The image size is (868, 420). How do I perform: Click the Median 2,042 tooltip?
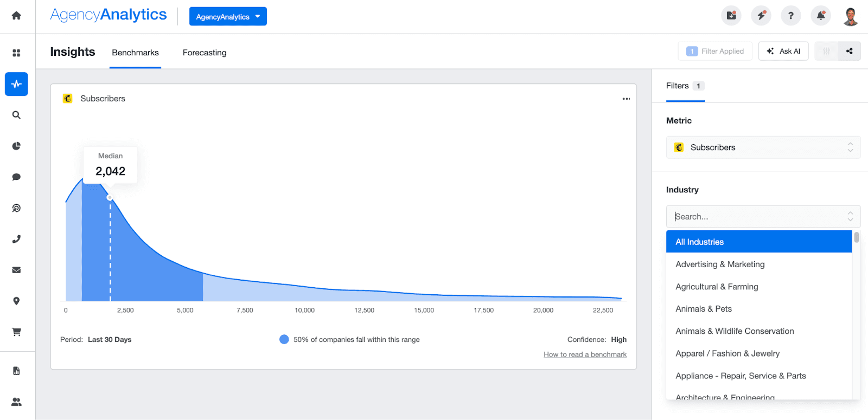pos(110,165)
